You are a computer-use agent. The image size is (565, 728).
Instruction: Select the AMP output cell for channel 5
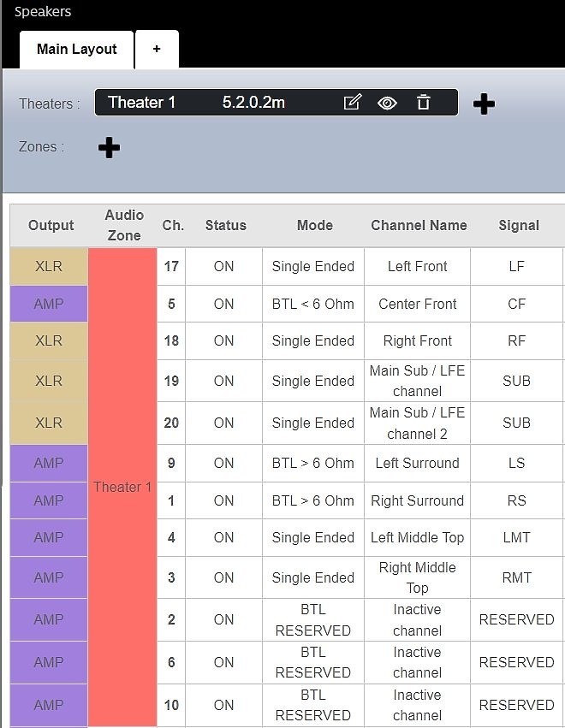[49, 304]
